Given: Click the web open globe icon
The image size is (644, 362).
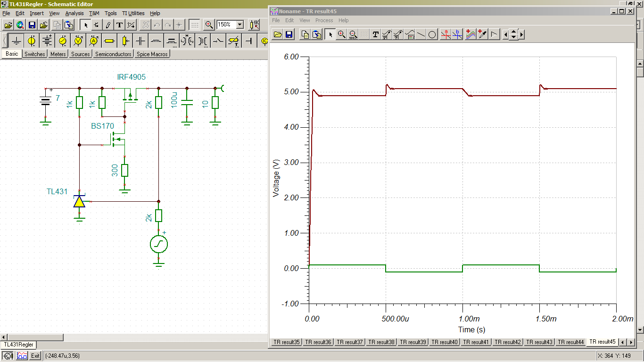Looking at the screenshot, I should (20, 25).
